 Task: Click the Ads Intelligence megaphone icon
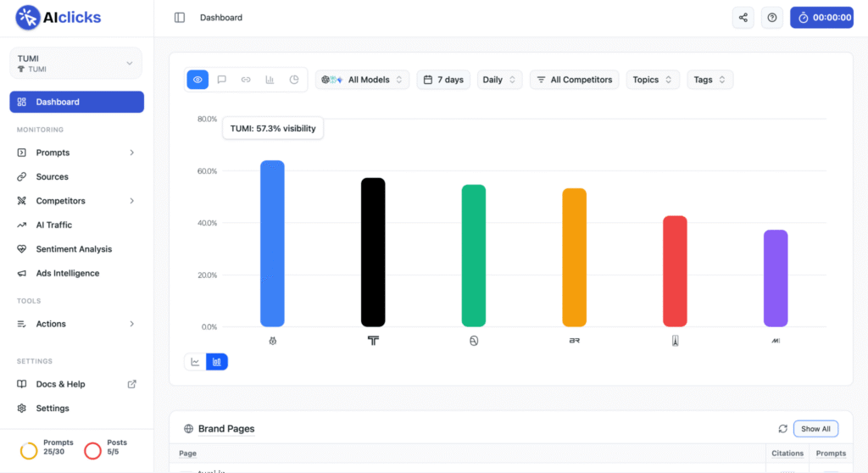pyautogui.click(x=21, y=273)
